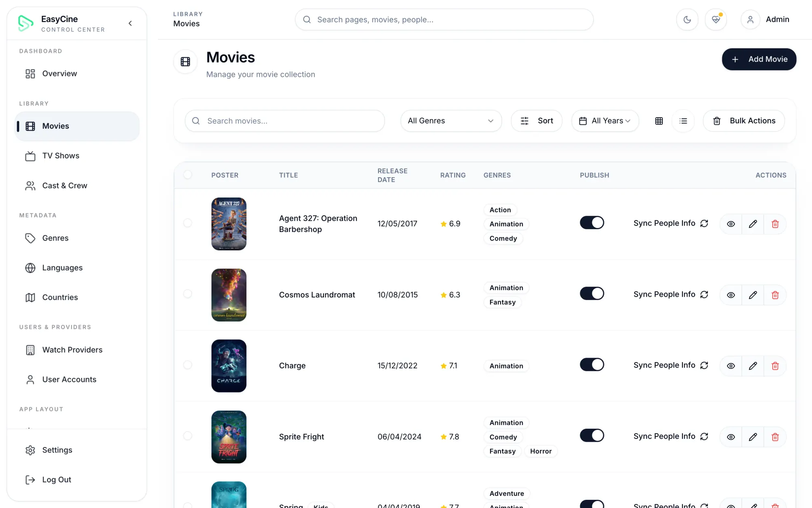This screenshot has width=812, height=508.
Task: Click the global search pages field
Action: pyautogui.click(x=444, y=20)
